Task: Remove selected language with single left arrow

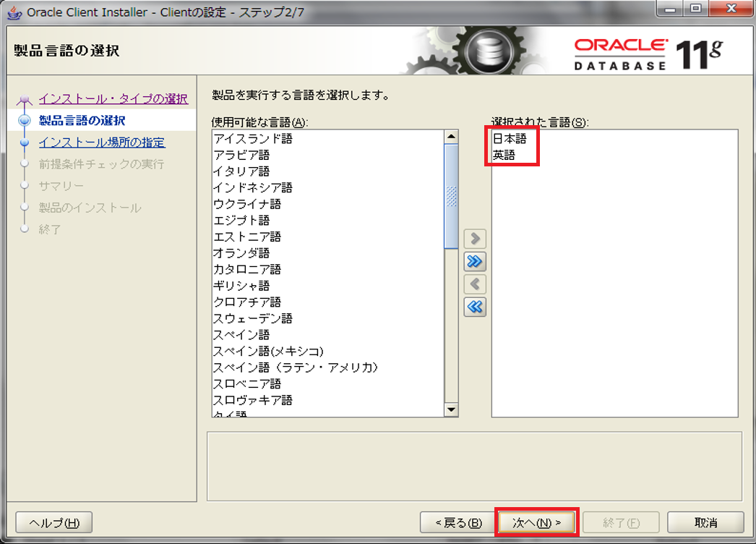Action: pos(475,284)
